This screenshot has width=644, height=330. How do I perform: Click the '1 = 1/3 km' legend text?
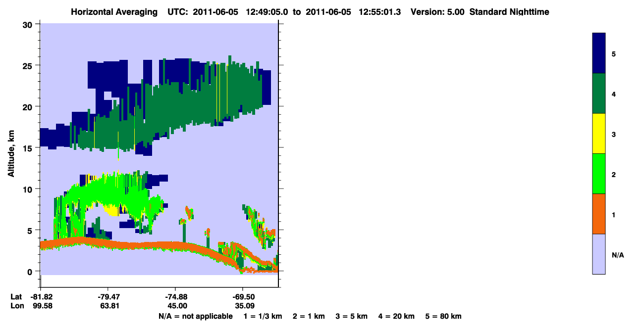point(263,316)
